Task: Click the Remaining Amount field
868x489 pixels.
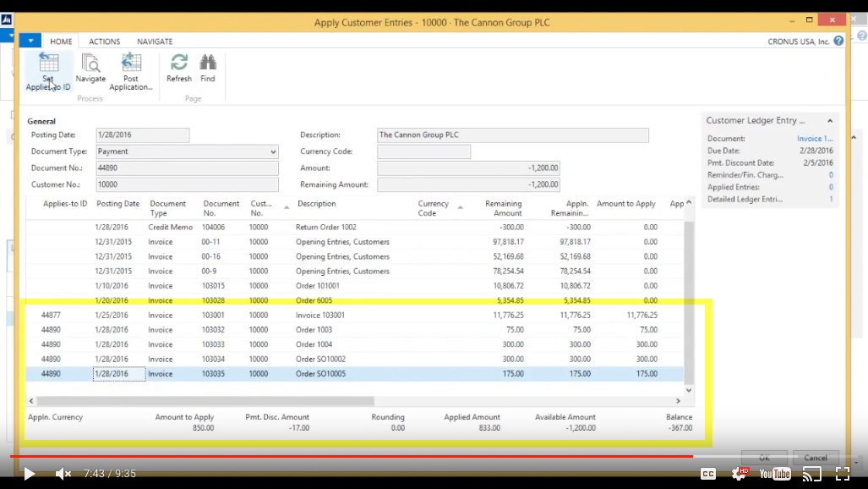Action: tap(468, 184)
